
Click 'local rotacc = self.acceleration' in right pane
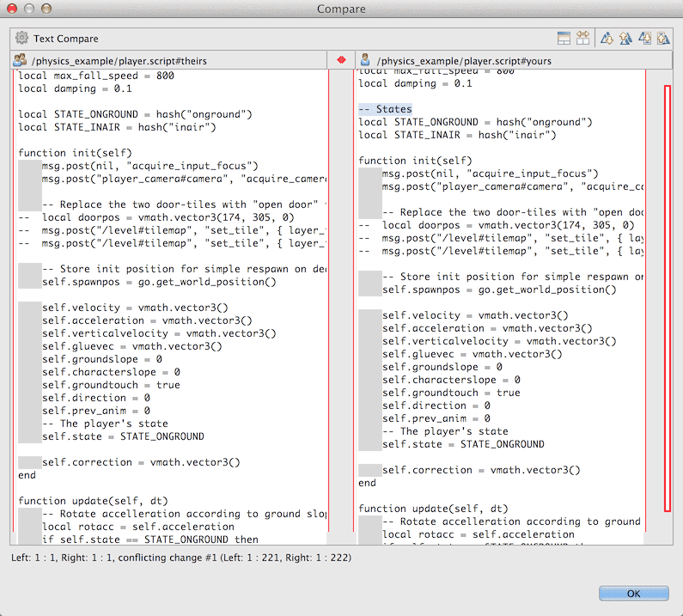pos(479,534)
